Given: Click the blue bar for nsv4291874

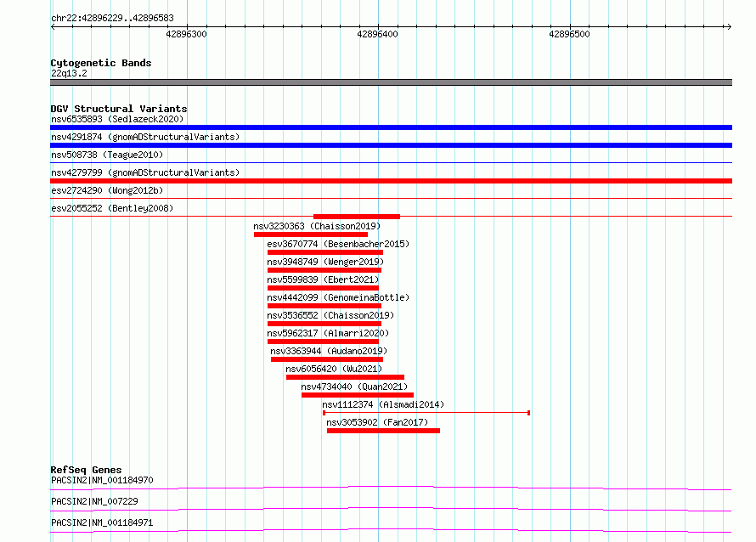Looking at the screenshot, I should pyautogui.click(x=391, y=145).
